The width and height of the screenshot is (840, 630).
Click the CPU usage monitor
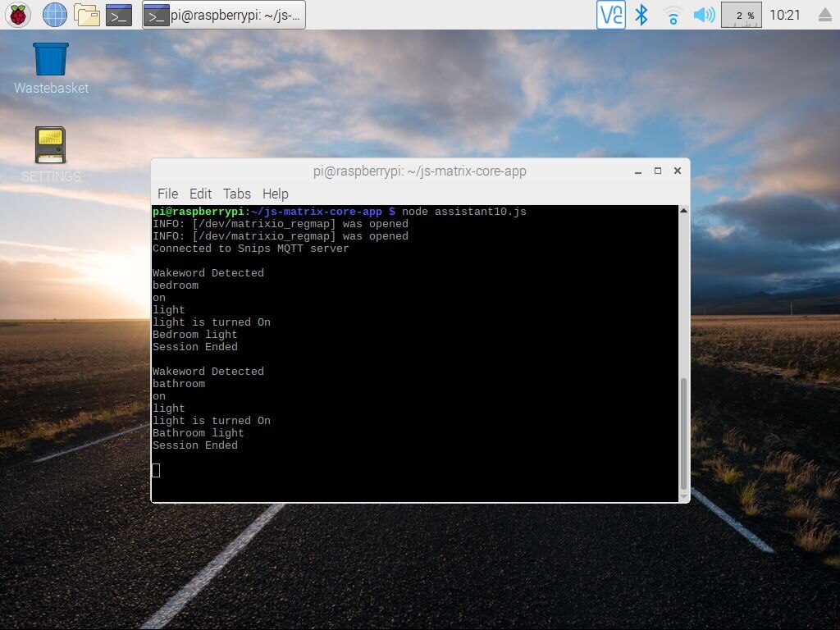click(x=741, y=15)
